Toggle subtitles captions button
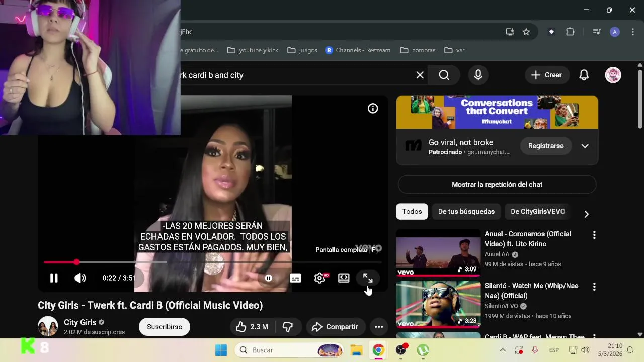The width and height of the screenshot is (644, 362). click(x=295, y=278)
